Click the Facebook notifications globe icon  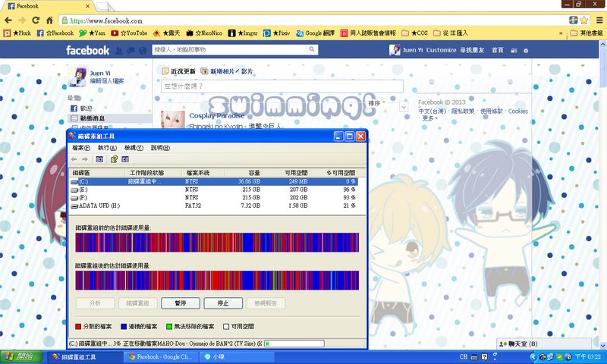point(143,50)
